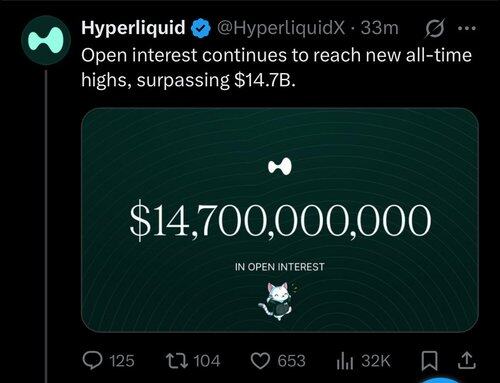
Task: Open the 33m timestamp link
Action: pyautogui.click(x=380, y=28)
